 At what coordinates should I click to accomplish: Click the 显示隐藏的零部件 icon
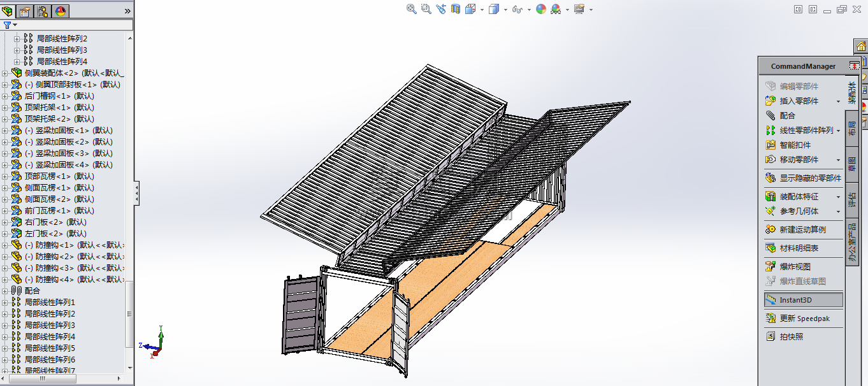click(770, 178)
